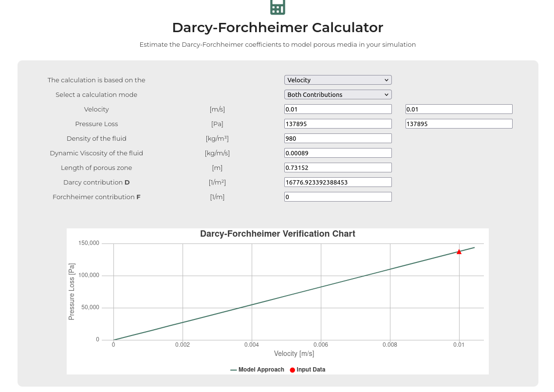
Task: Click the 100,000 y-axis tick label
Action: (x=89, y=275)
